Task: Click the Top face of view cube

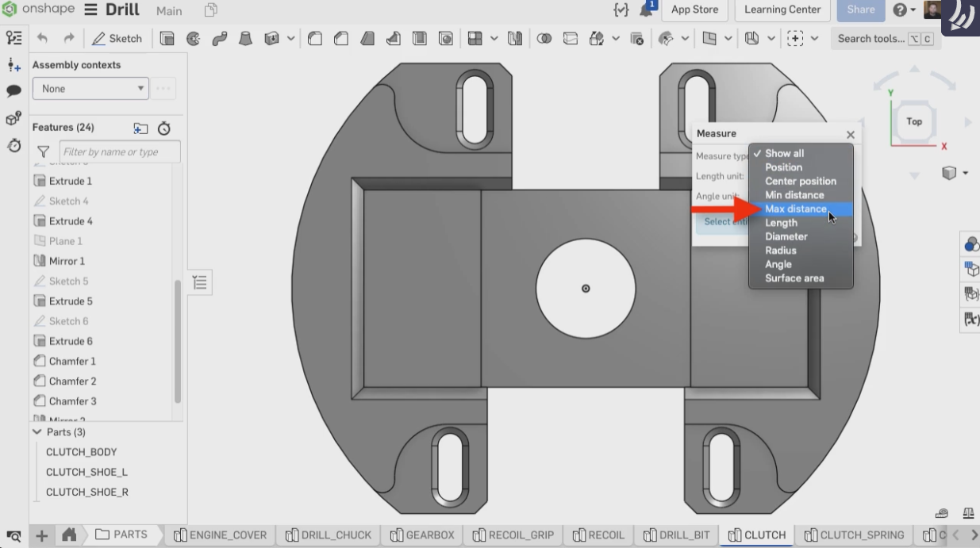Action: (x=914, y=121)
